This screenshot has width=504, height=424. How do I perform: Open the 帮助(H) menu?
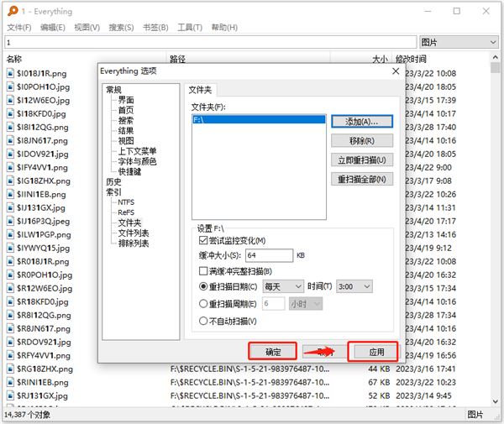(x=224, y=28)
